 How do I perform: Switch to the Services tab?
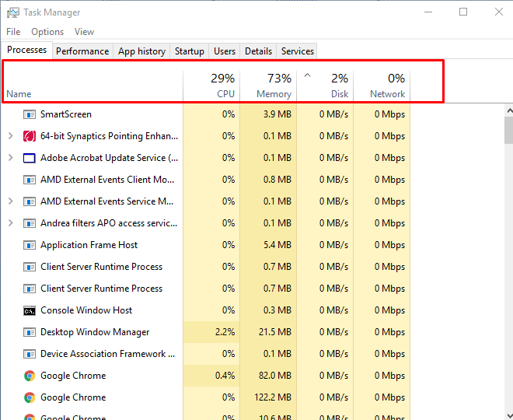pyautogui.click(x=298, y=51)
